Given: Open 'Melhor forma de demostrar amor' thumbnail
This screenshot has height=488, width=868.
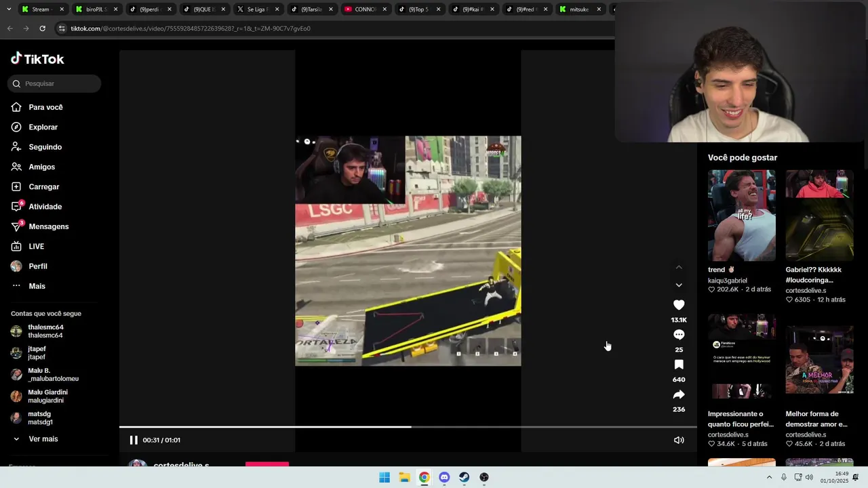Looking at the screenshot, I should tap(819, 359).
